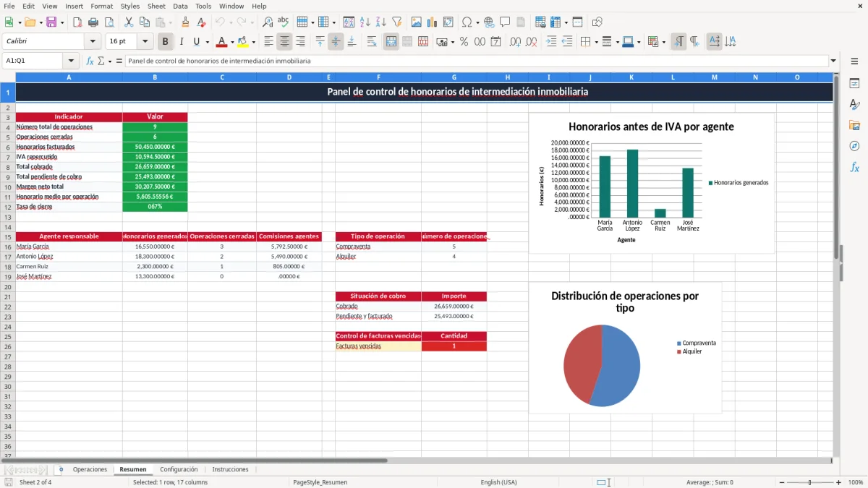This screenshot has height=488, width=868.
Task: Click the Merge and Center Cells icon
Action: (x=391, y=42)
